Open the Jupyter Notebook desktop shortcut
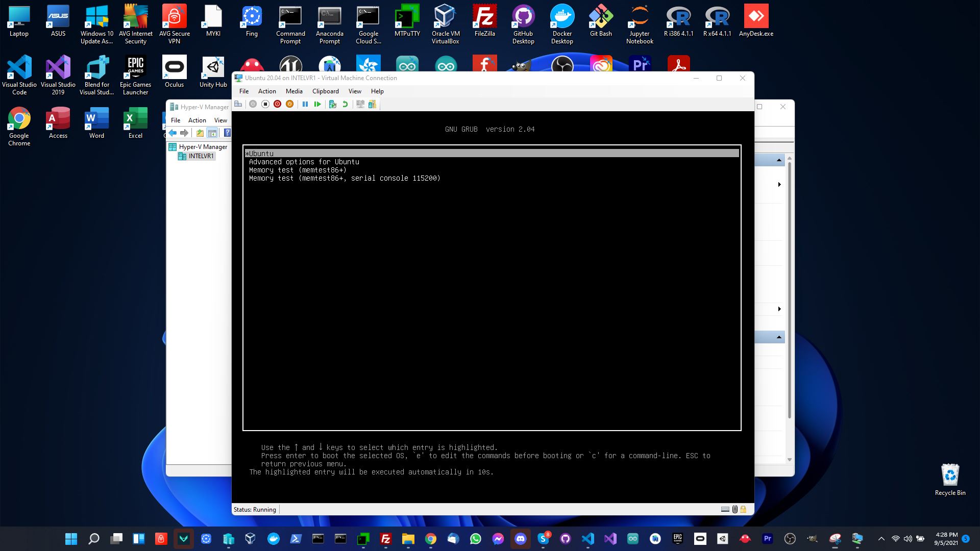The height and width of the screenshot is (551, 980). pyautogui.click(x=640, y=24)
